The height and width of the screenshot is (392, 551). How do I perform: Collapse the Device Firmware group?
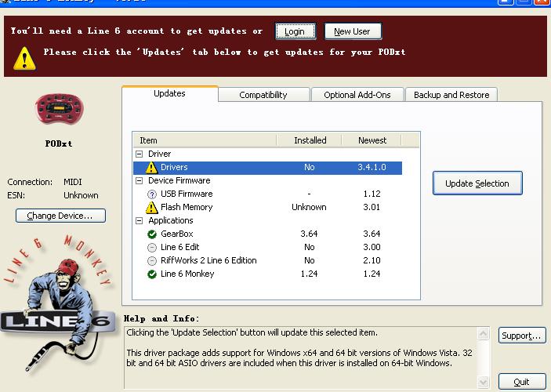click(x=140, y=181)
